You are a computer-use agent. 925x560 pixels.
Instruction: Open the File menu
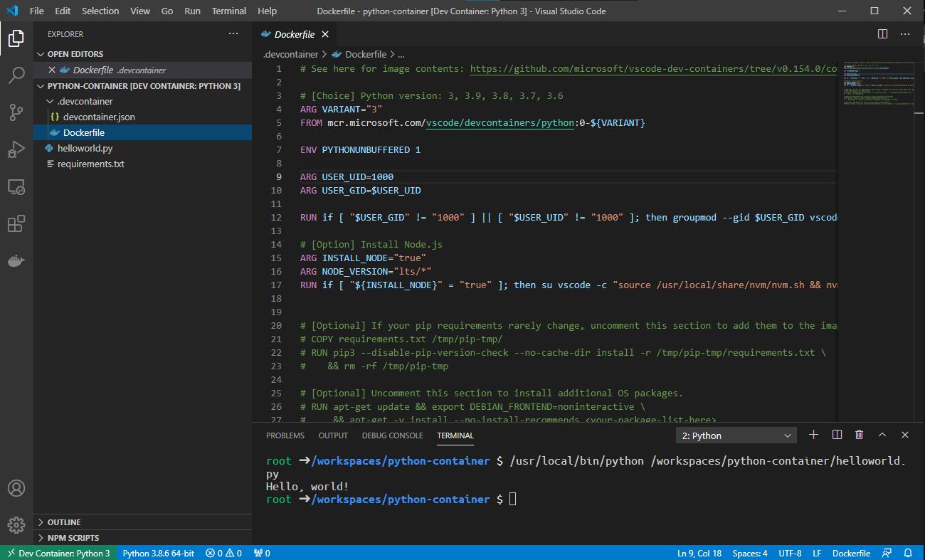point(37,11)
